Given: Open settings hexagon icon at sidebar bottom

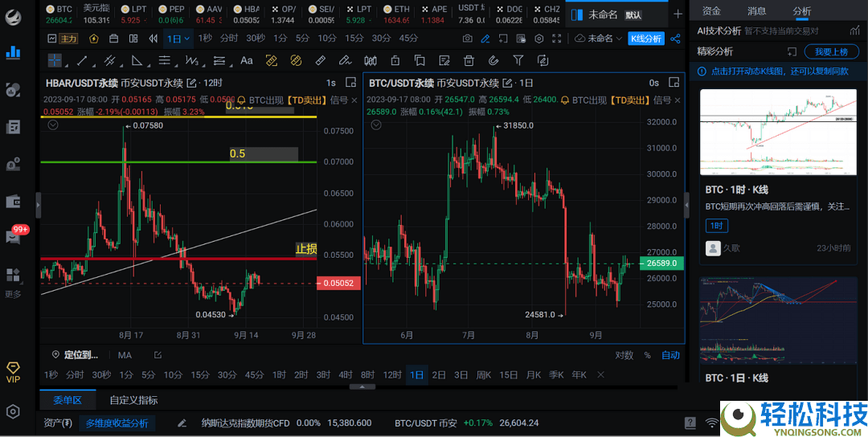Looking at the screenshot, I should [x=13, y=411].
